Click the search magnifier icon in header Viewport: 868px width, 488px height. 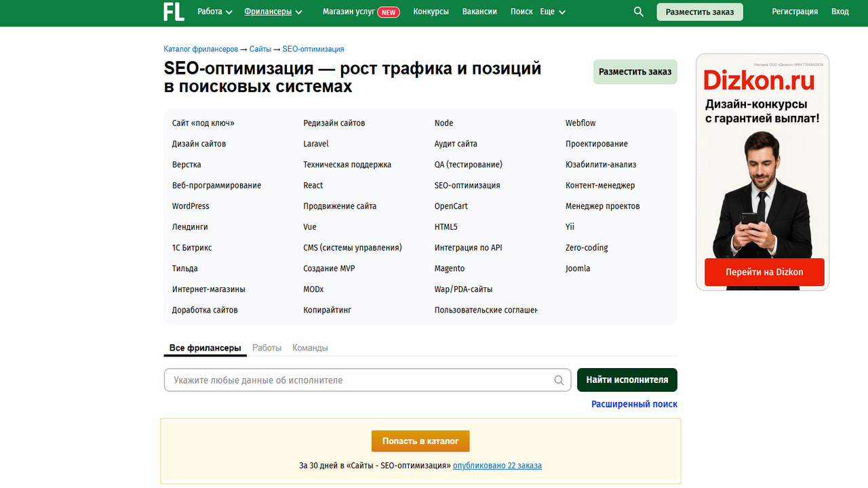pos(638,12)
